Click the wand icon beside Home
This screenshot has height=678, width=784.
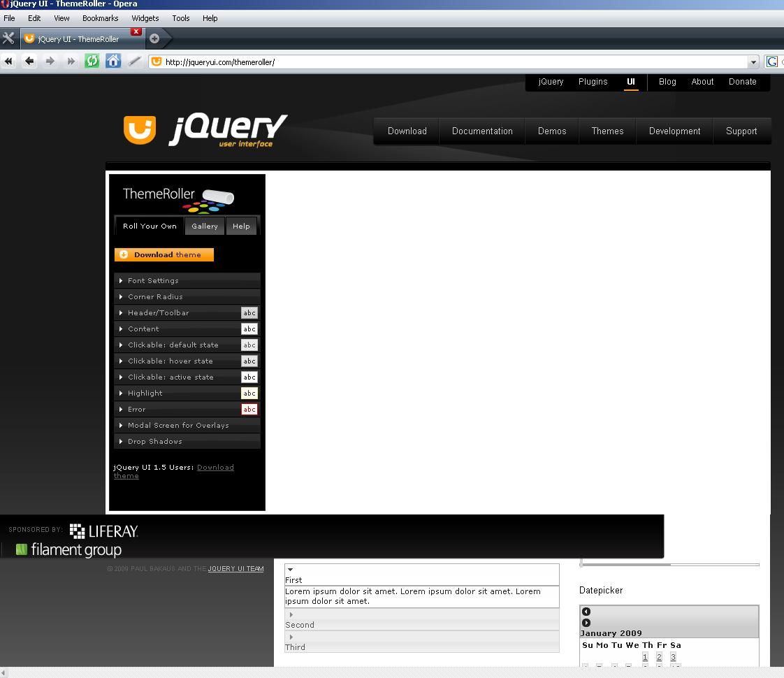tap(134, 62)
